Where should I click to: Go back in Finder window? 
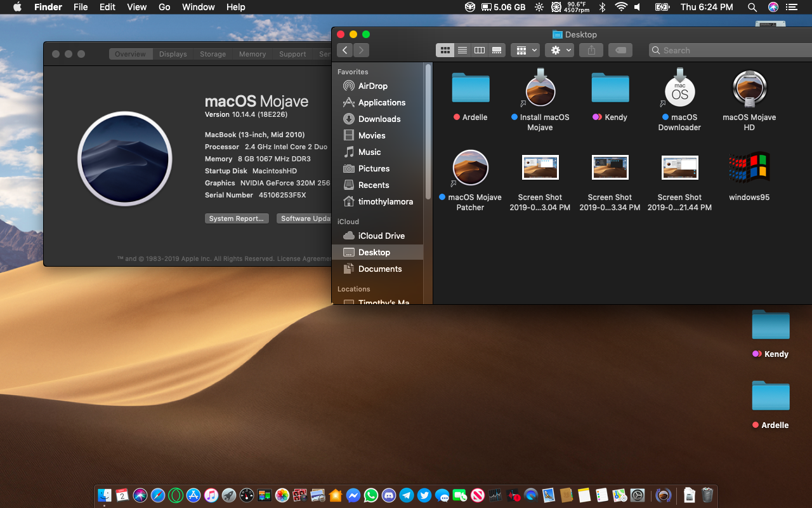(x=344, y=50)
